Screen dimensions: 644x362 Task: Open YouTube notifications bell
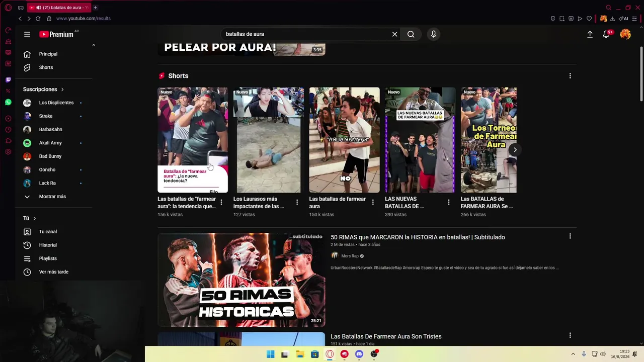[x=607, y=34]
